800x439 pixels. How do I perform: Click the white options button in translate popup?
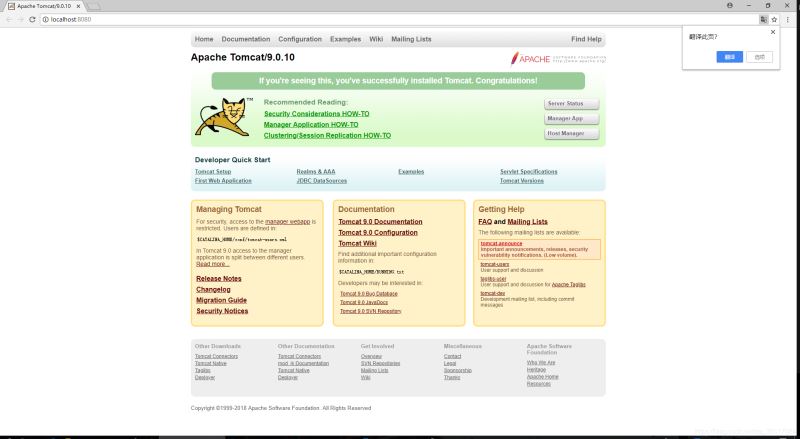[x=759, y=57]
